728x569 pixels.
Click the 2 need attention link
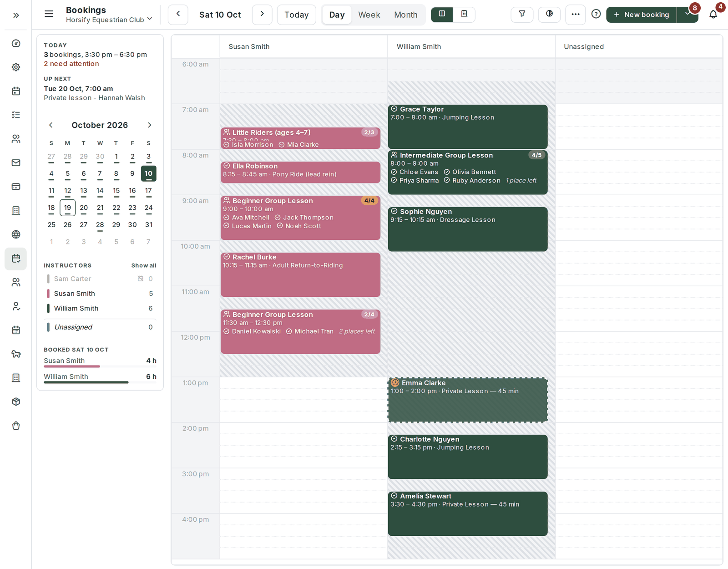(71, 64)
